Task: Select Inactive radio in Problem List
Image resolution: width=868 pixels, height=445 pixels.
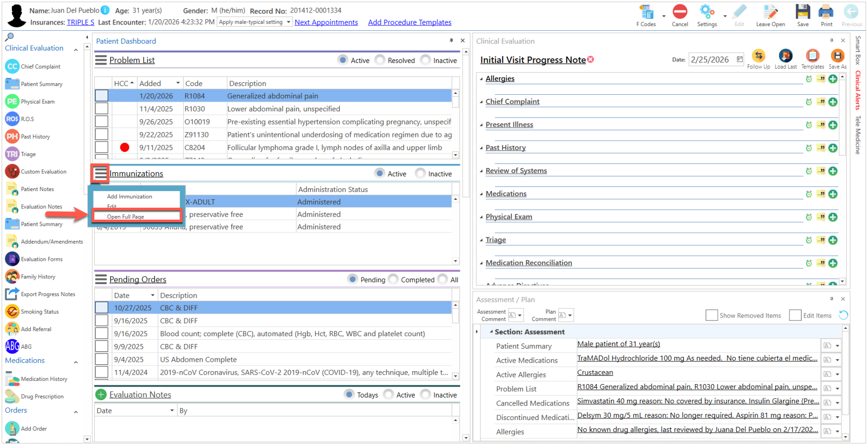Action: (426, 60)
